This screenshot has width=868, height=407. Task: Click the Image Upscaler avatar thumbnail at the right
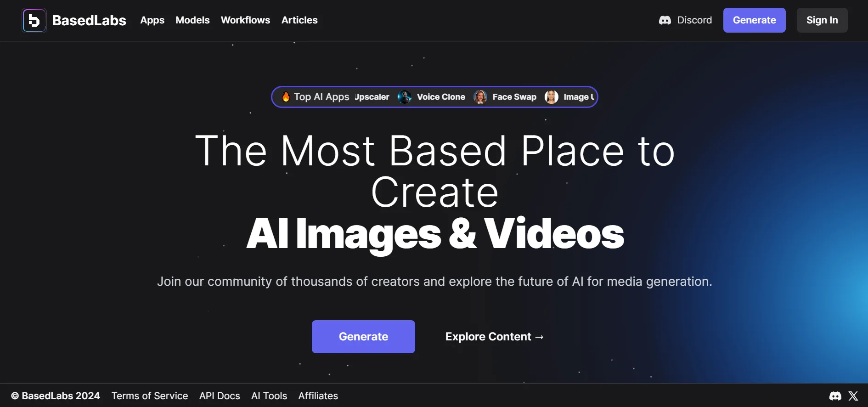(551, 97)
